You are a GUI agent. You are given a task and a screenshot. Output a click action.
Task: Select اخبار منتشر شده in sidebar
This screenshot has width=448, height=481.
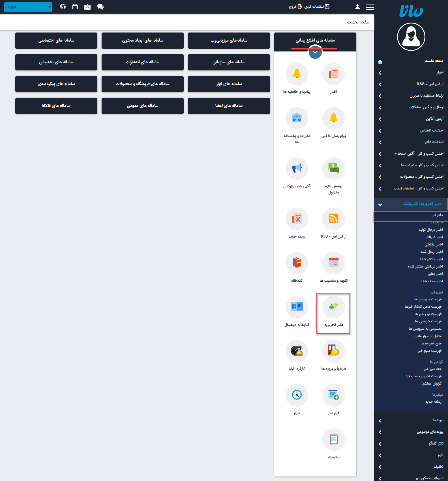[x=431, y=259]
